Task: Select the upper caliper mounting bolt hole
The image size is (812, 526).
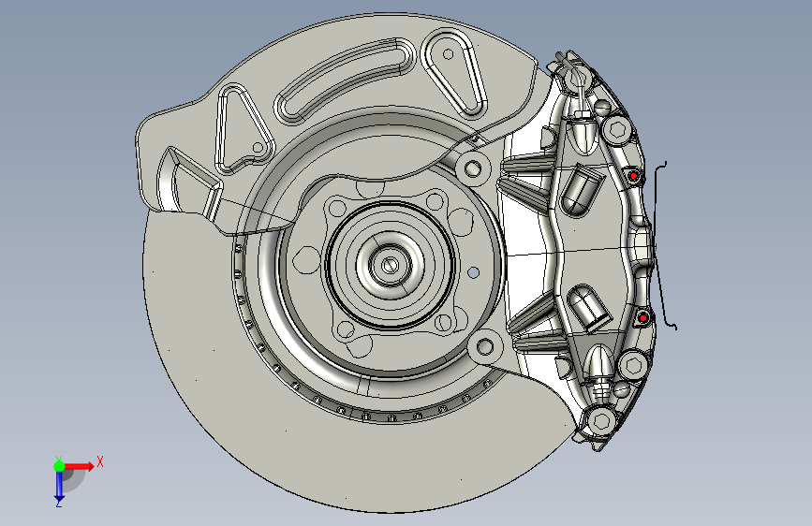Action: pyautogui.click(x=472, y=168)
